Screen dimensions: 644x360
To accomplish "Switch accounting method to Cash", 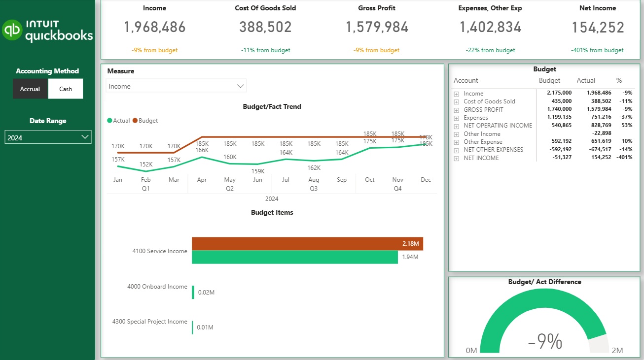I will coord(66,89).
